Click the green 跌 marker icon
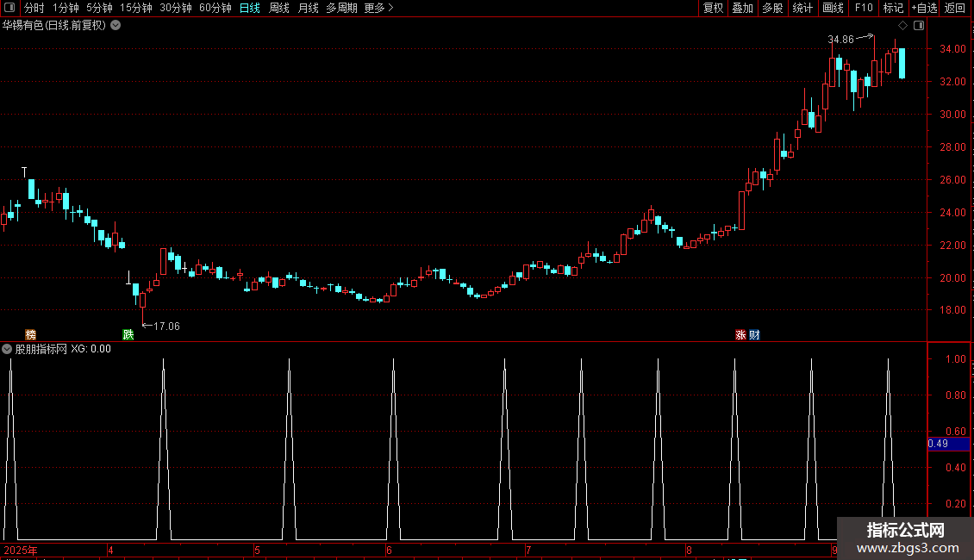 [x=128, y=334]
